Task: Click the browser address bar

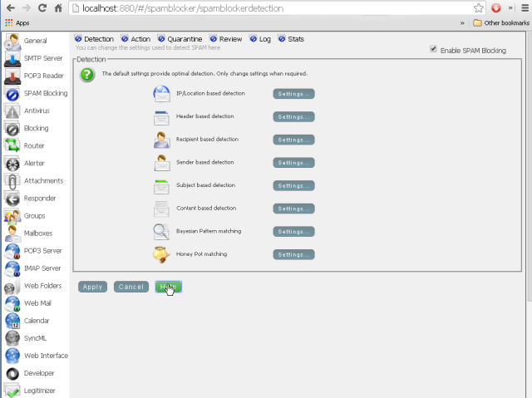Action: click(x=274, y=8)
